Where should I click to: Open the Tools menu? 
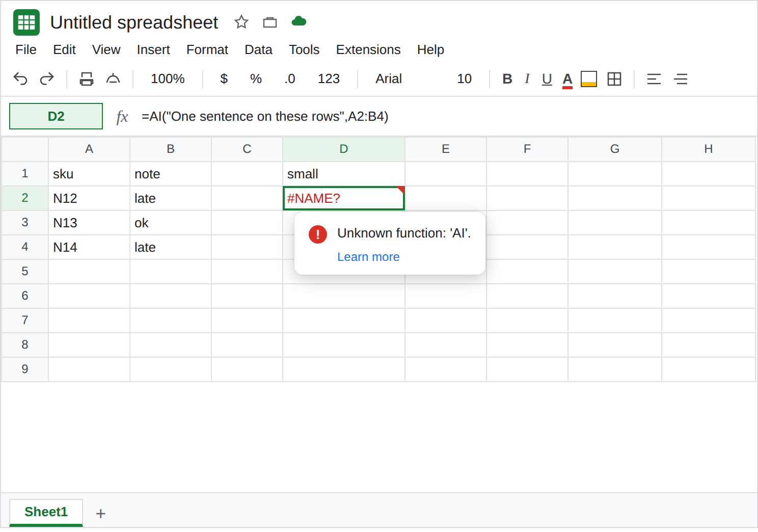[304, 50]
